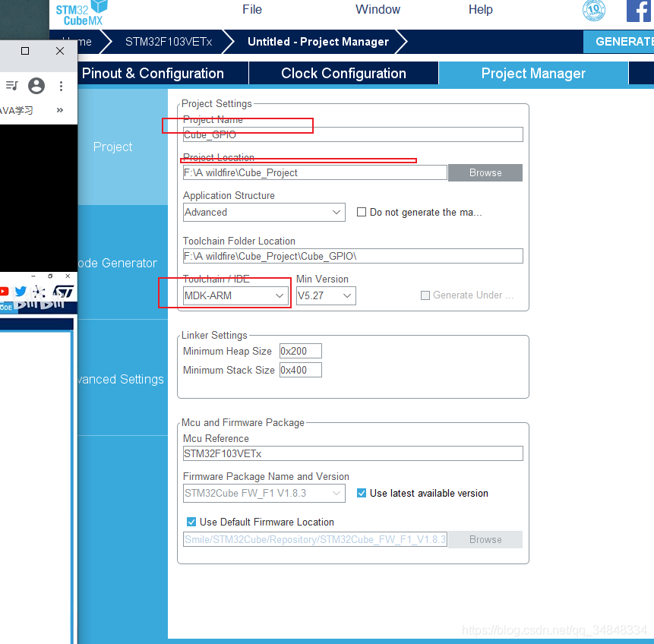Toggle Do not generate the main checkbox
The image size is (654, 644).
[x=362, y=212]
